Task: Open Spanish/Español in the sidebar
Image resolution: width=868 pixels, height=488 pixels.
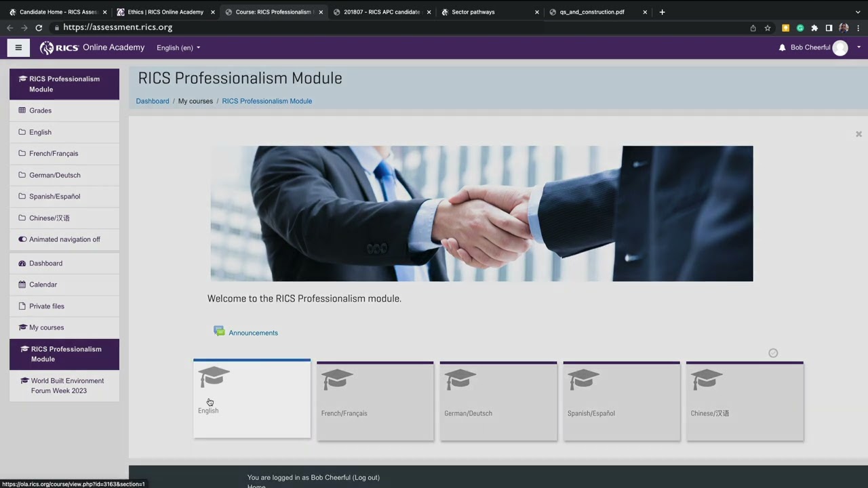Action: pyautogui.click(x=64, y=197)
